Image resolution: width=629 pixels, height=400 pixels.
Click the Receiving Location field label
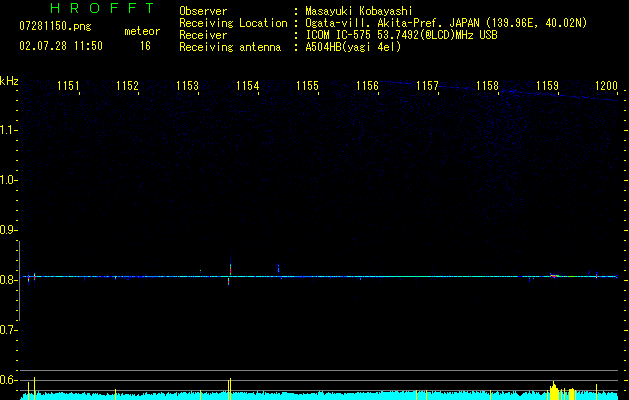click(233, 23)
